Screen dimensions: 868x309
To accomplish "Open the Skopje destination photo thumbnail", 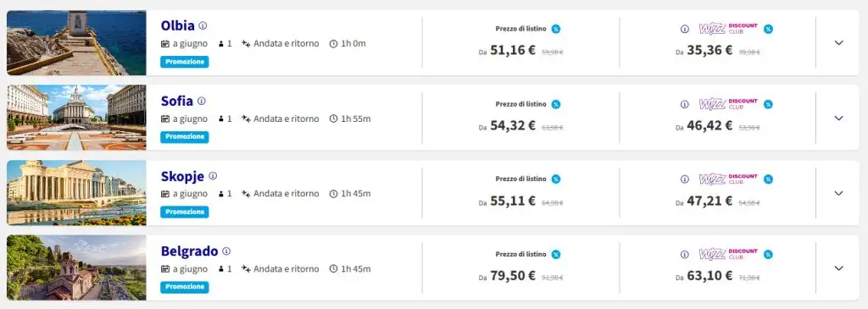I will coord(76,193).
